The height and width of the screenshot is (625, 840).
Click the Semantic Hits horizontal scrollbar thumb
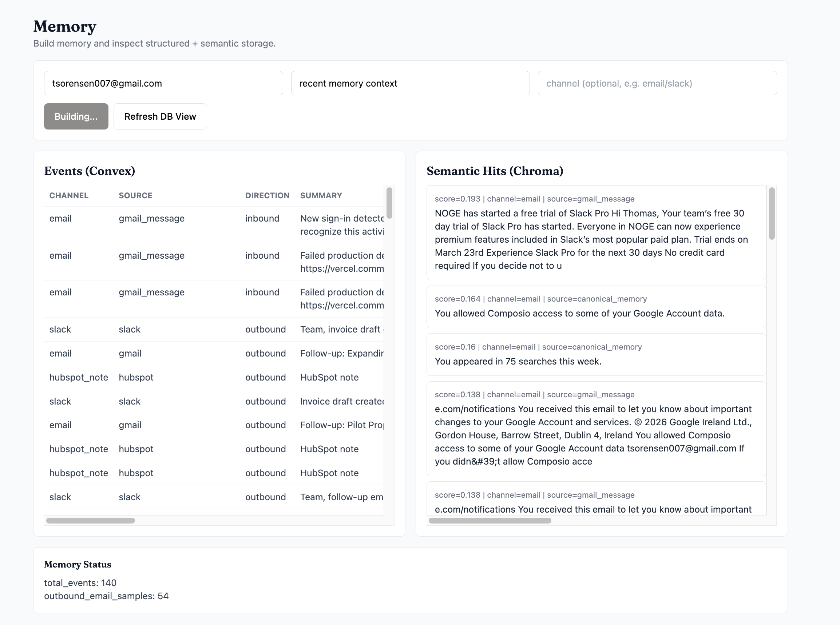tap(490, 521)
